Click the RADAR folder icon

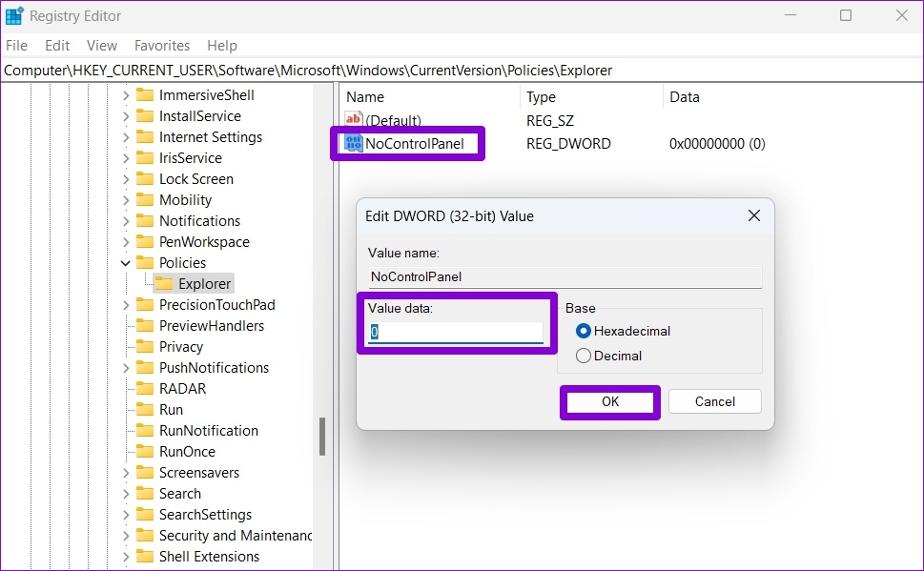145,389
